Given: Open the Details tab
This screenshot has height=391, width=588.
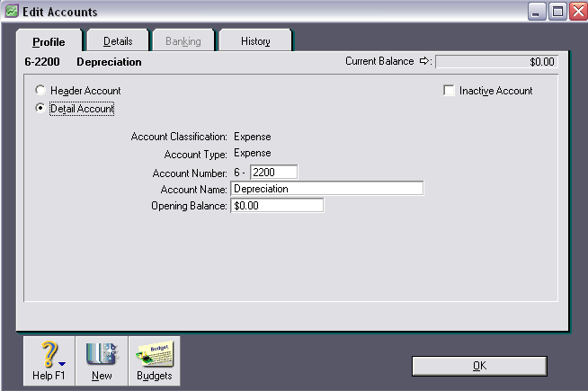Looking at the screenshot, I should (118, 40).
